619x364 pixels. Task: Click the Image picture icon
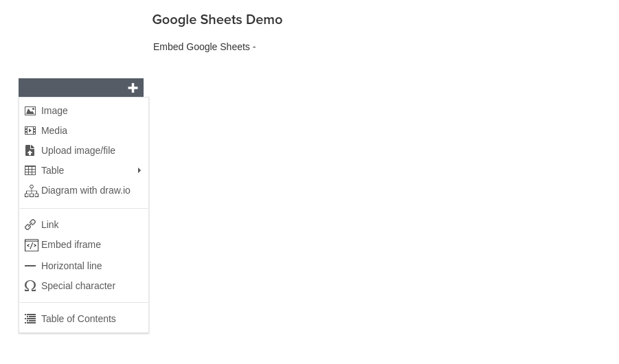point(30,111)
